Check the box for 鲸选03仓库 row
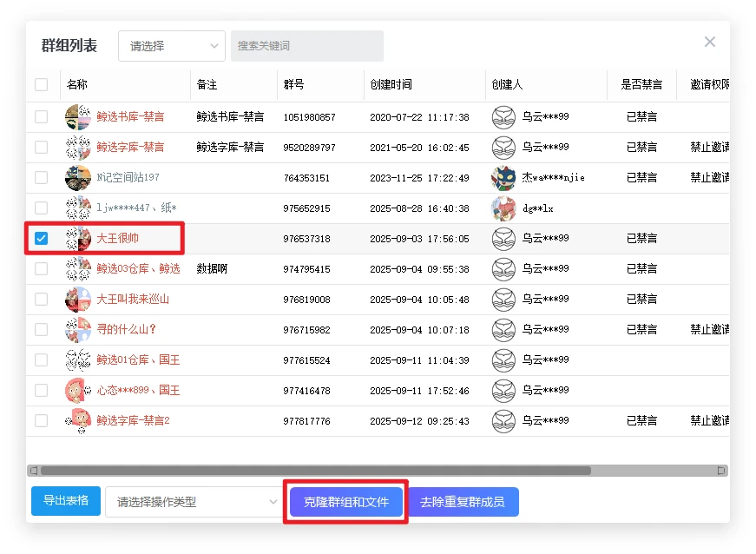Image resolution: width=756 pixels, height=554 pixels. tap(42, 269)
